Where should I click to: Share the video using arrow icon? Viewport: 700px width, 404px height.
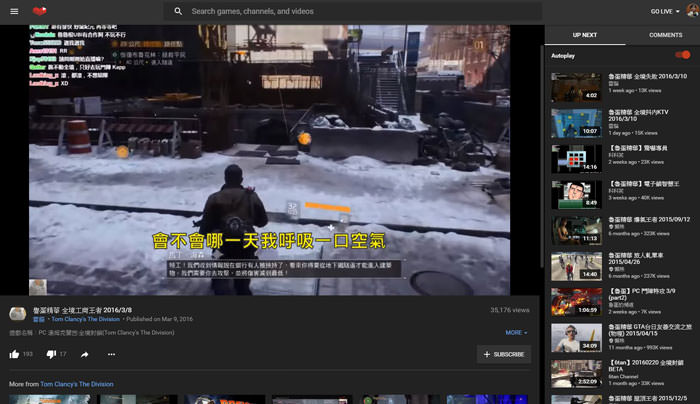coord(85,354)
